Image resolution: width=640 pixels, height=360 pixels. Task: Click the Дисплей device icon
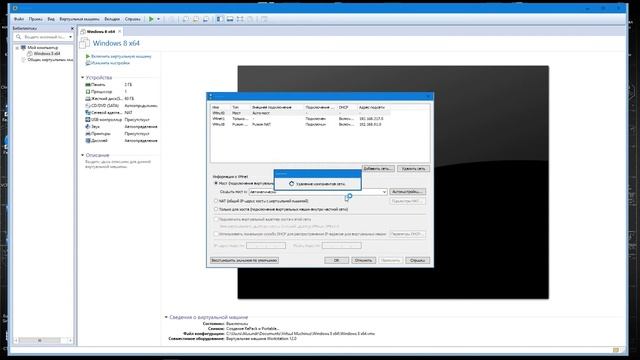coord(88,140)
